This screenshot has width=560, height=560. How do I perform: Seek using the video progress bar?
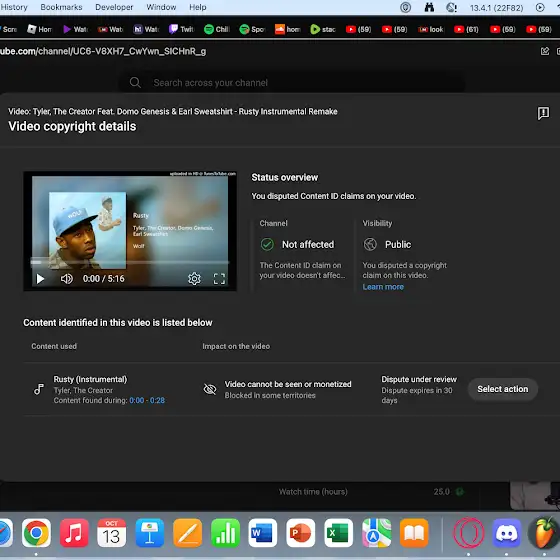point(130,262)
